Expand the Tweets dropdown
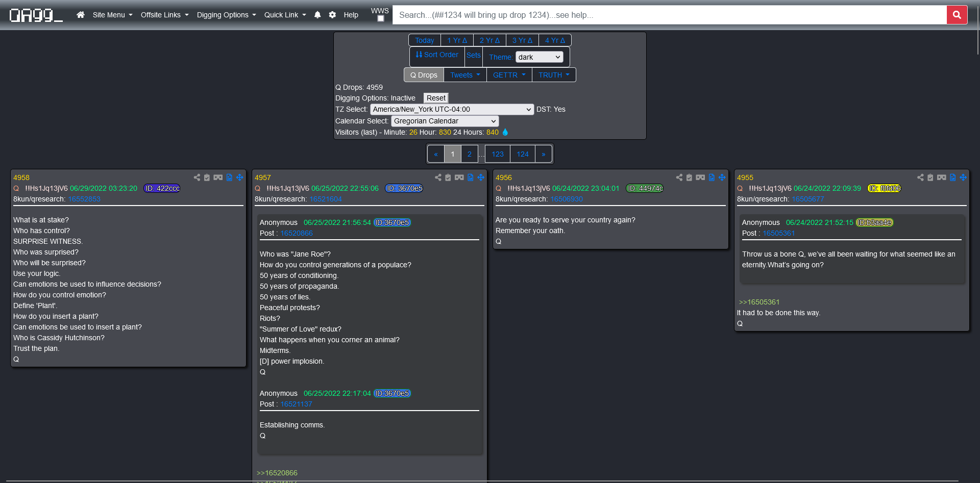This screenshot has width=980, height=483. [465, 75]
